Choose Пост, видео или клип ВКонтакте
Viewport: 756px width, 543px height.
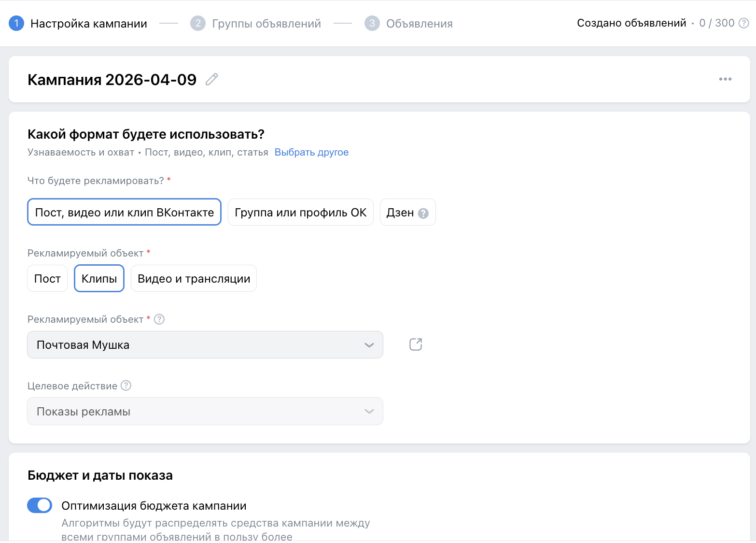click(x=124, y=212)
